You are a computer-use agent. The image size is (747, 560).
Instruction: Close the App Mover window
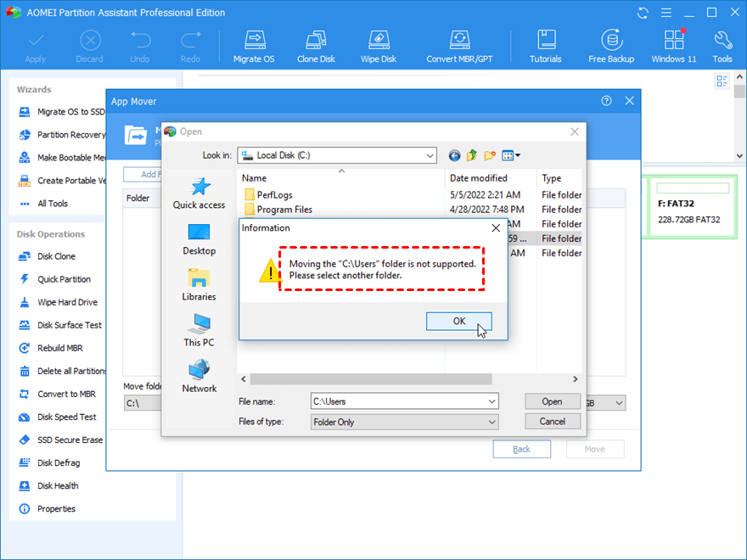[629, 101]
